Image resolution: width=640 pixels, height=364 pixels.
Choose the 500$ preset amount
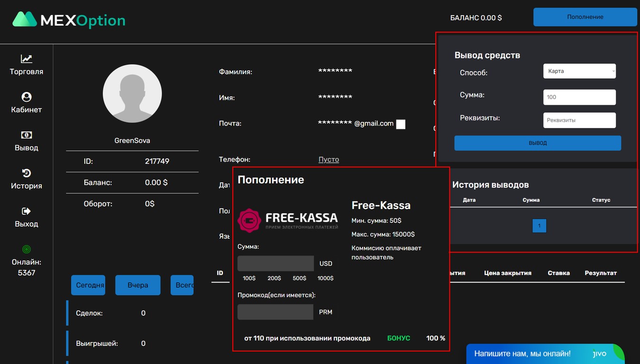coord(299,278)
